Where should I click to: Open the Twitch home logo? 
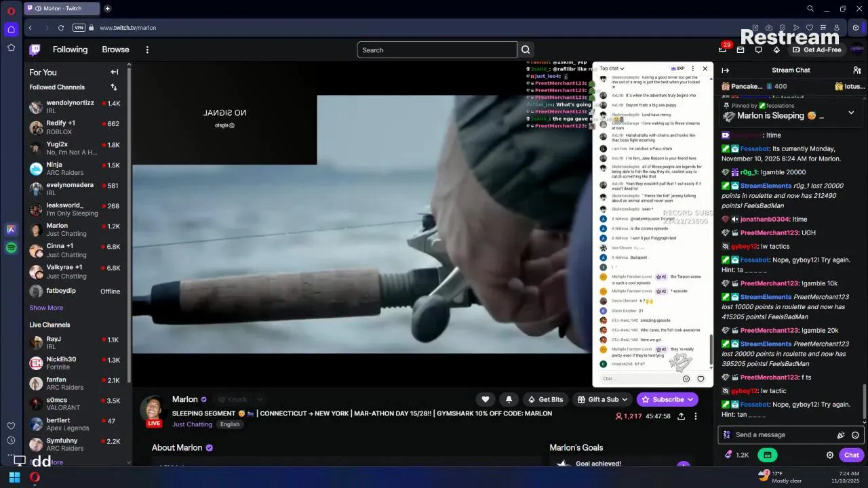35,49
